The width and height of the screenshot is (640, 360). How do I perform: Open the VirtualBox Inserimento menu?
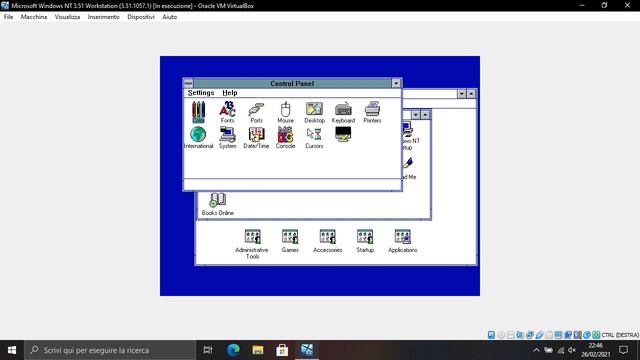click(x=104, y=17)
